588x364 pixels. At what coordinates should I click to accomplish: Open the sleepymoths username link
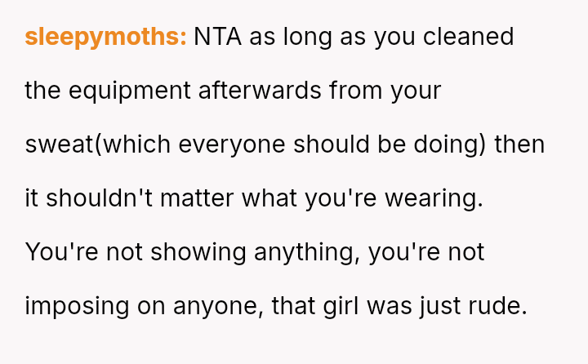(x=106, y=38)
